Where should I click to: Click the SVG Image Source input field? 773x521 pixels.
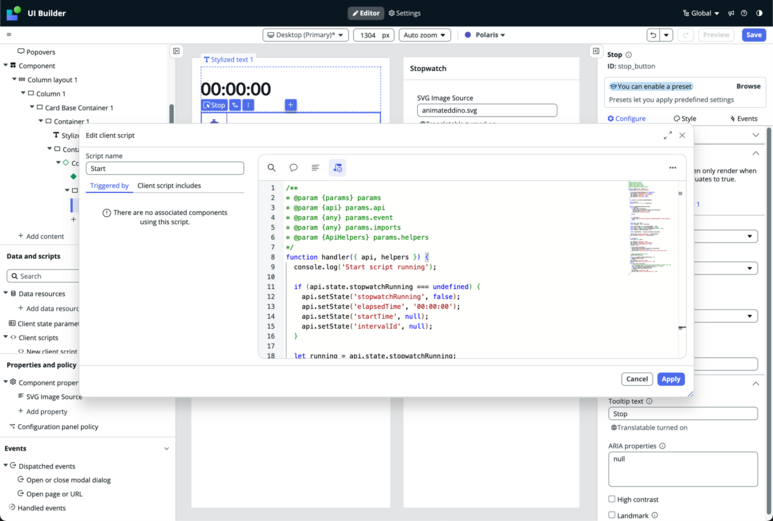487,110
